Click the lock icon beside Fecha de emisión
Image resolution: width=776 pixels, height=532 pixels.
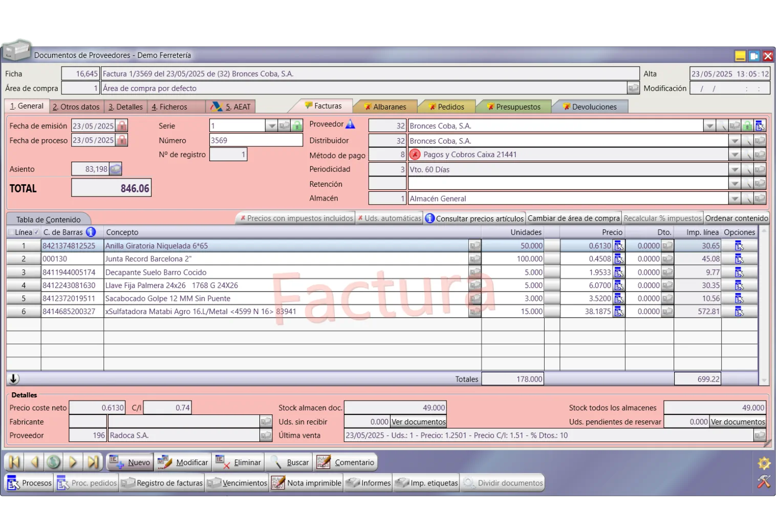pyautogui.click(x=121, y=126)
